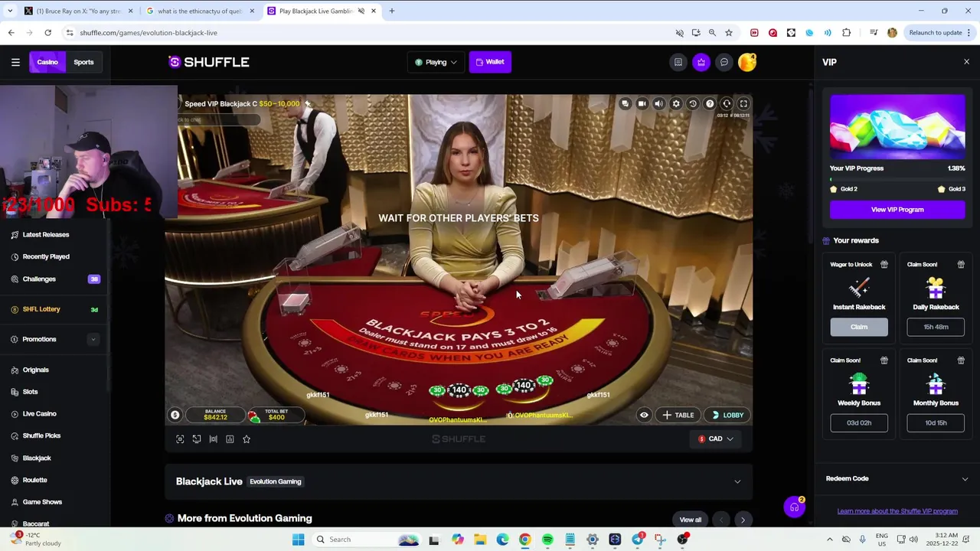Toggle the eye icon beside TABLE button
This screenshot has width=980, height=551.
644,415
